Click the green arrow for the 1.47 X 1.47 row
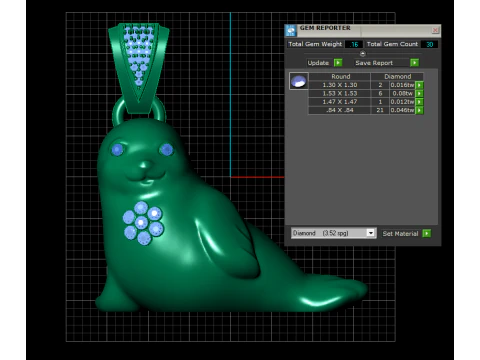This screenshot has width=480, height=360. 419,102
